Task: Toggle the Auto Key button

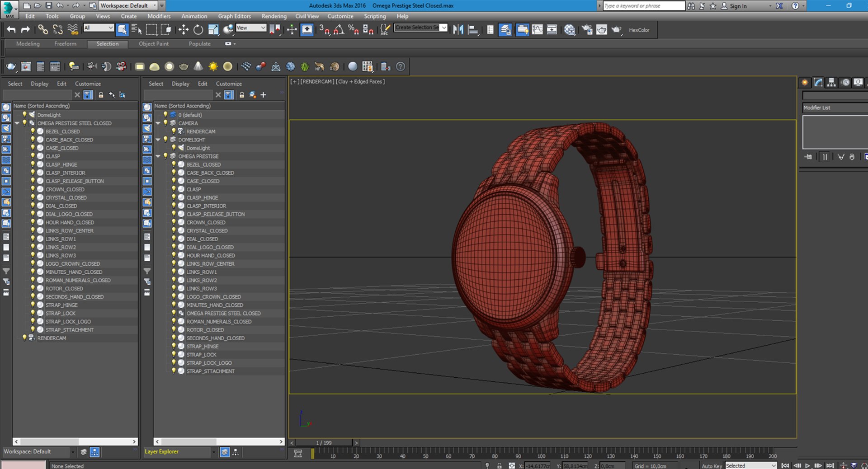Action: click(712, 466)
